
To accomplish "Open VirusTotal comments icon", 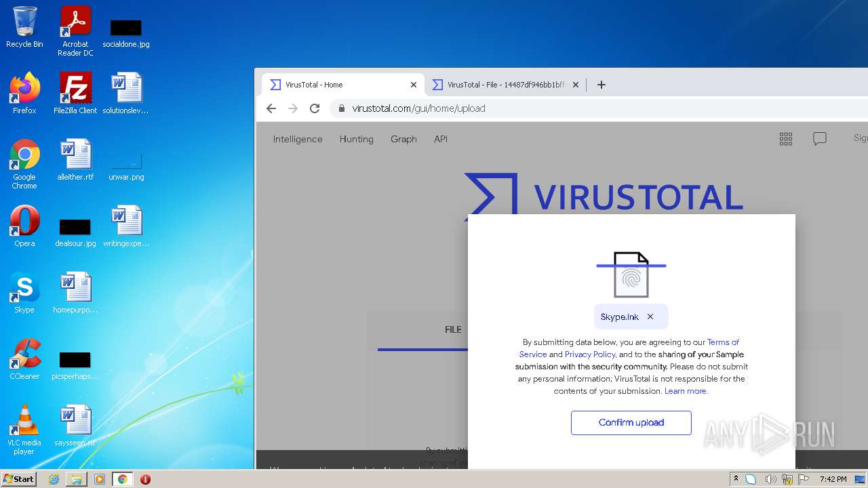I will click(x=820, y=139).
